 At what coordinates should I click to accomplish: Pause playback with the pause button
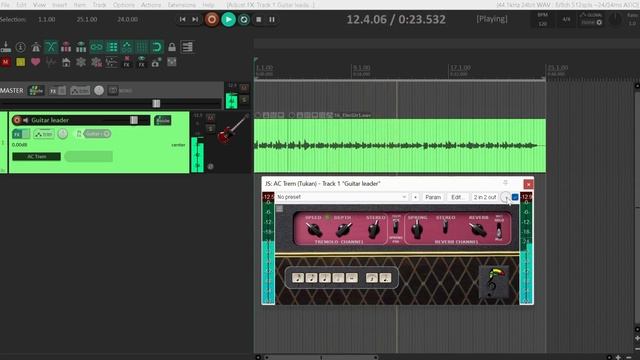tap(272, 20)
